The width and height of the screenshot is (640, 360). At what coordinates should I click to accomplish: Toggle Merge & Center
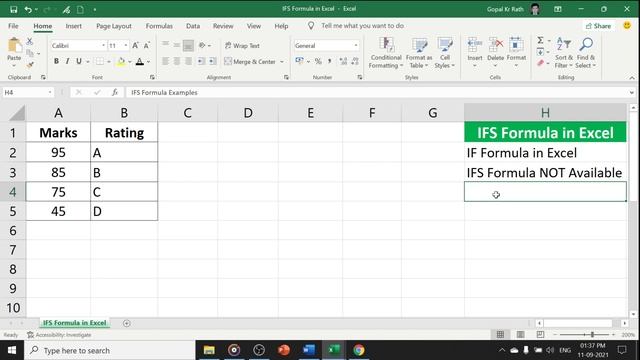pos(250,62)
